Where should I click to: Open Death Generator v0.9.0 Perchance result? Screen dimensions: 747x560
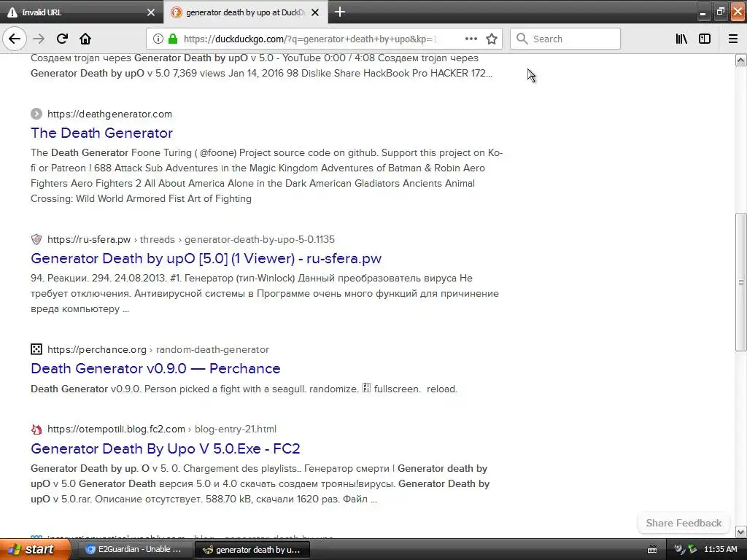point(155,368)
